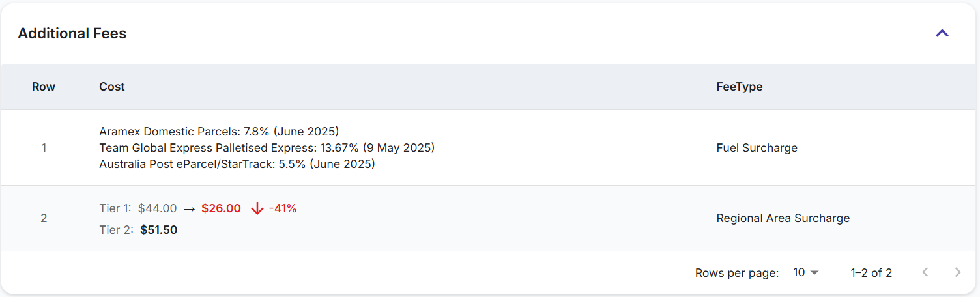
Task: Go to previous page arrow
Action: [x=925, y=273]
